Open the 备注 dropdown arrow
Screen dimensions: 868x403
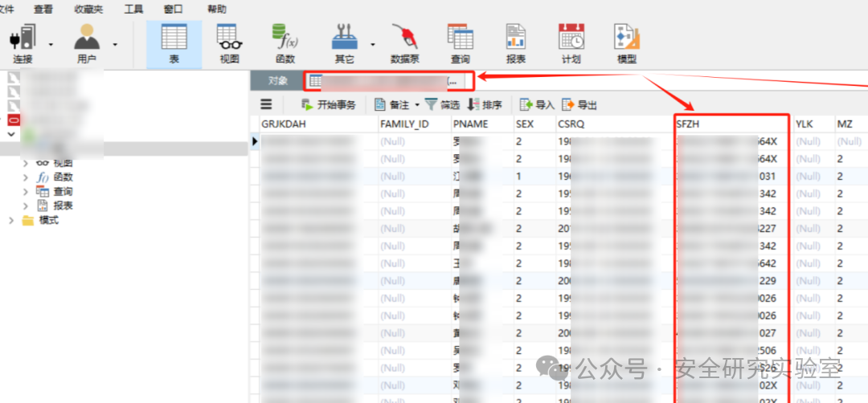tap(417, 105)
